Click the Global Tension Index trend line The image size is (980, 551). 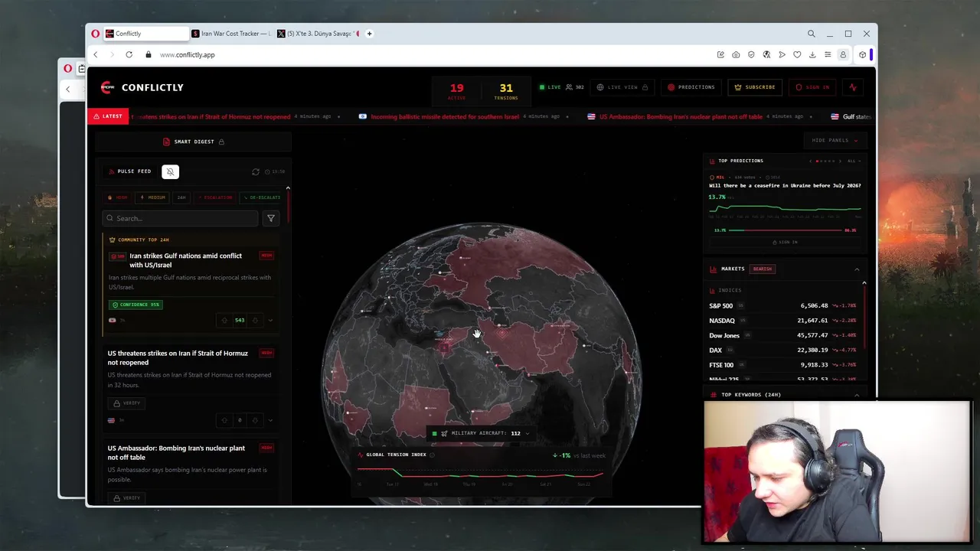coord(480,474)
